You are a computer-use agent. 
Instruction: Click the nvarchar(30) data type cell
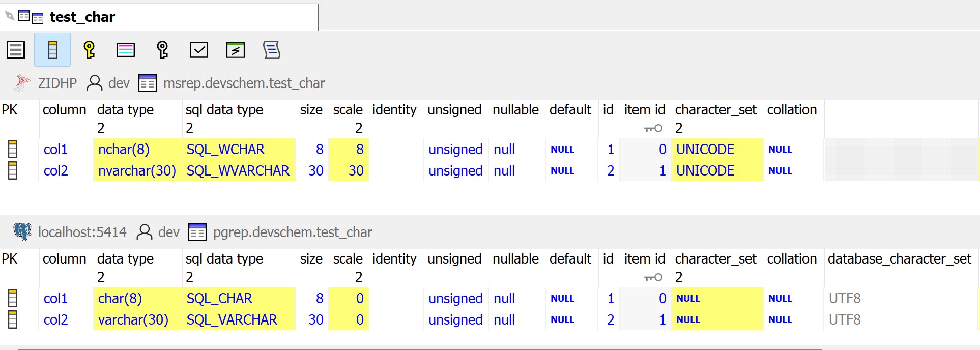[137, 171]
